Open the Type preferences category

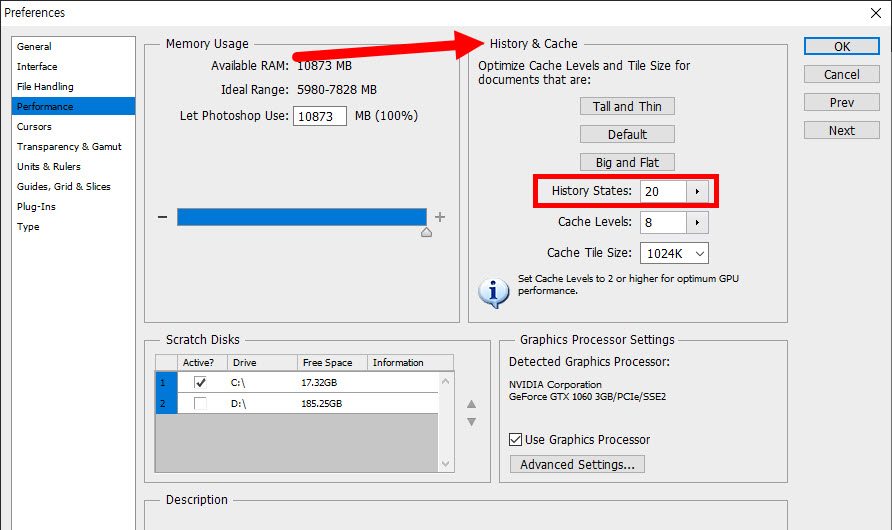point(28,226)
